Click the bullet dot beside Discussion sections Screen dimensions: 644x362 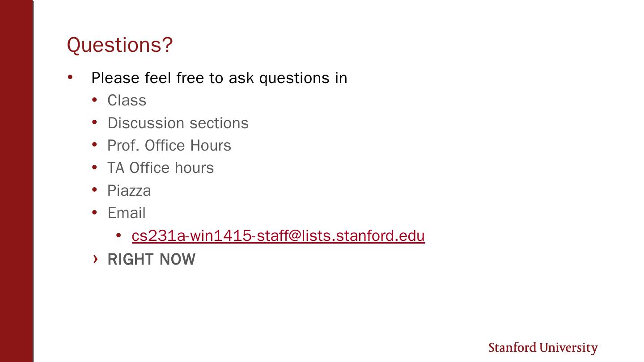[x=94, y=122]
